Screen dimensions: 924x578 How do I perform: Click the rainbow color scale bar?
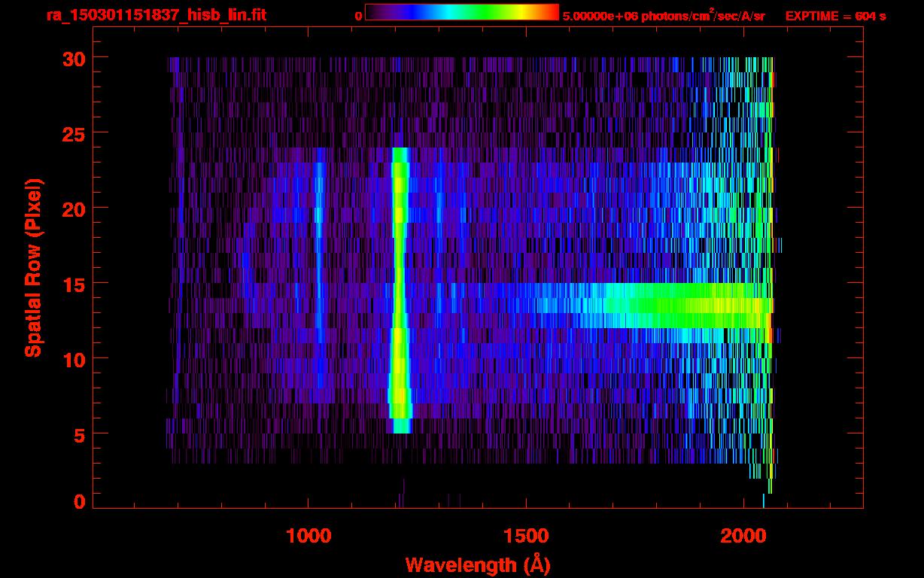462,12
